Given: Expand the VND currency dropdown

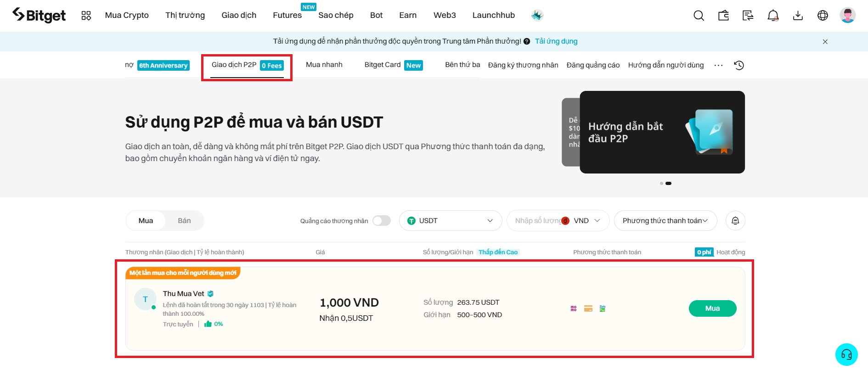Looking at the screenshot, I should (581, 221).
